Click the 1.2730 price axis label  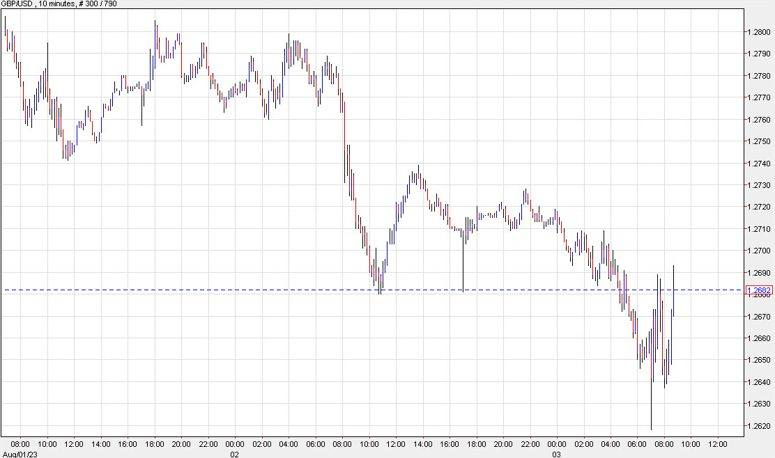pyautogui.click(x=759, y=185)
